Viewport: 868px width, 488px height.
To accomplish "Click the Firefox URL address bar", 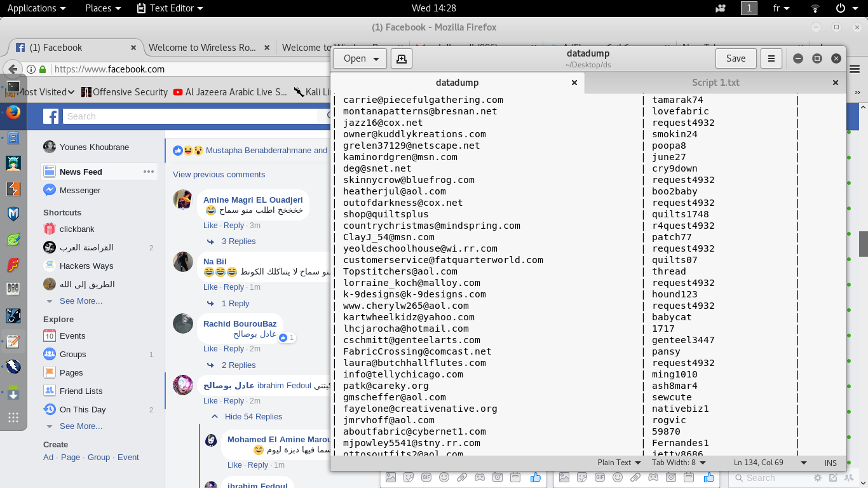I will pos(191,69).
